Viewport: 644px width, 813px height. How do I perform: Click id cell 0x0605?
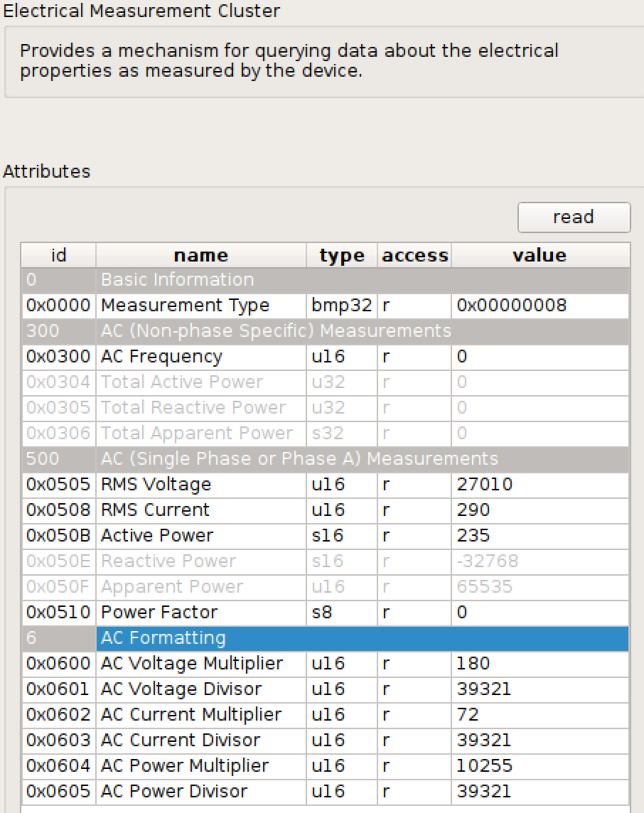tap(58, 791)
